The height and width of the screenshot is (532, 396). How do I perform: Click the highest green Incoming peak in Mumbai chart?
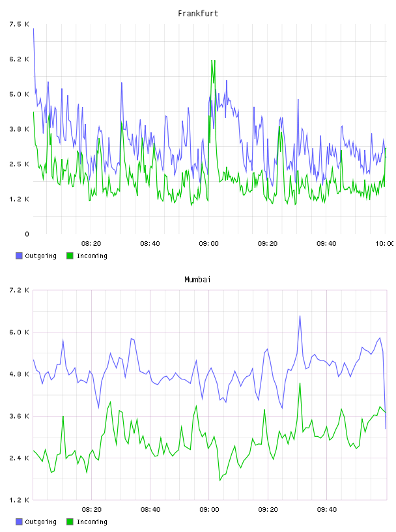click(300, 384)
